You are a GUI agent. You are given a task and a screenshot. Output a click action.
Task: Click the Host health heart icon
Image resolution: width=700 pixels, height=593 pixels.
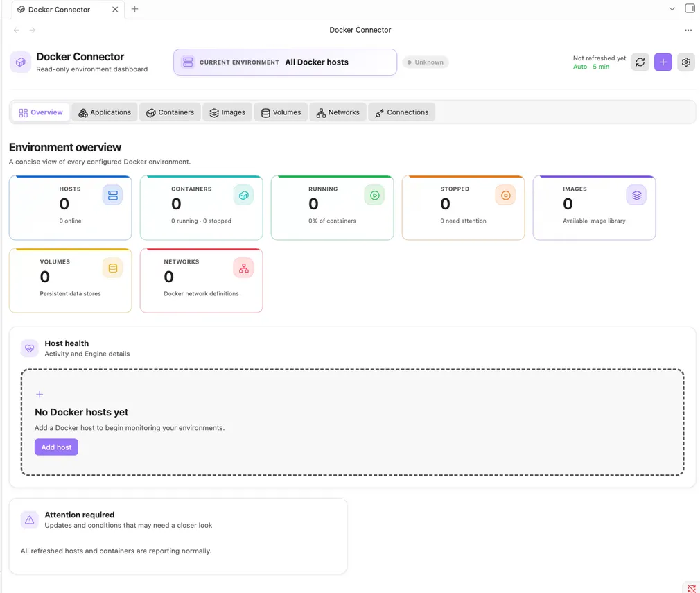(x=30, y=348)
